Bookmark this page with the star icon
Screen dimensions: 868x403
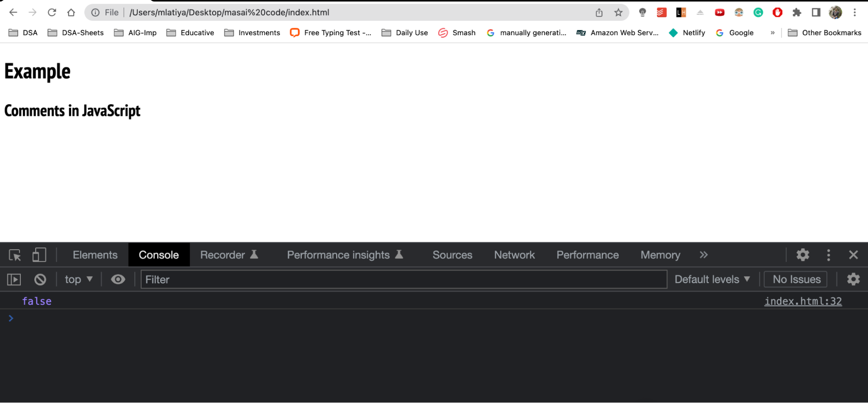[x=618, y=13]
